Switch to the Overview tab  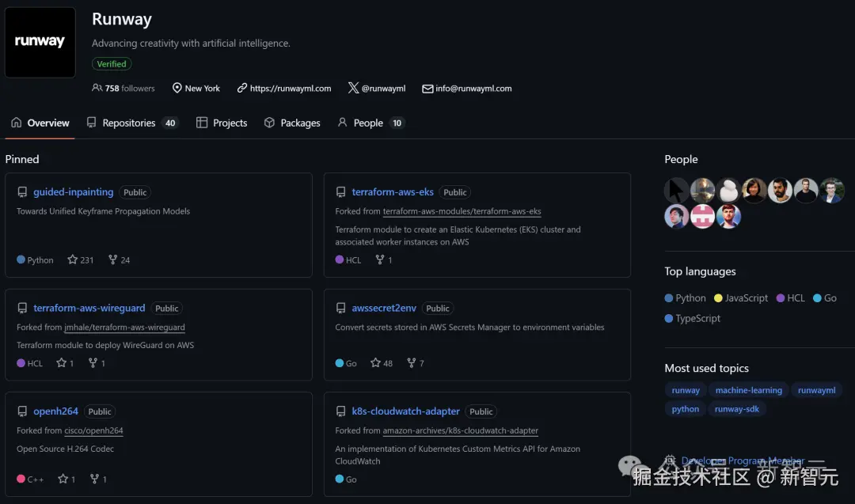tap(40, 123)
